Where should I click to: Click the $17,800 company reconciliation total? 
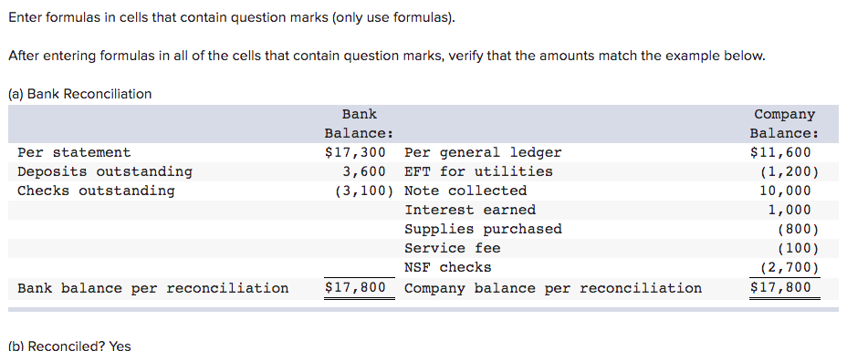(x=780, y=288)
